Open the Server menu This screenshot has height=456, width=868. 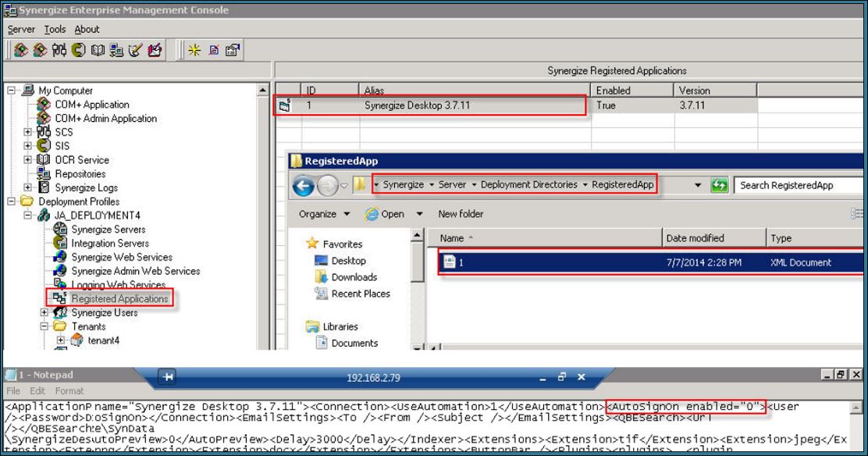pos(21,30)
